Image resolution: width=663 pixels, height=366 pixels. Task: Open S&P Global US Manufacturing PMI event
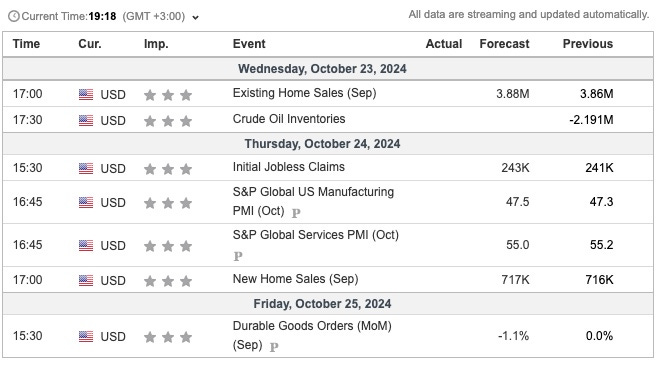(x=313, y=201)
